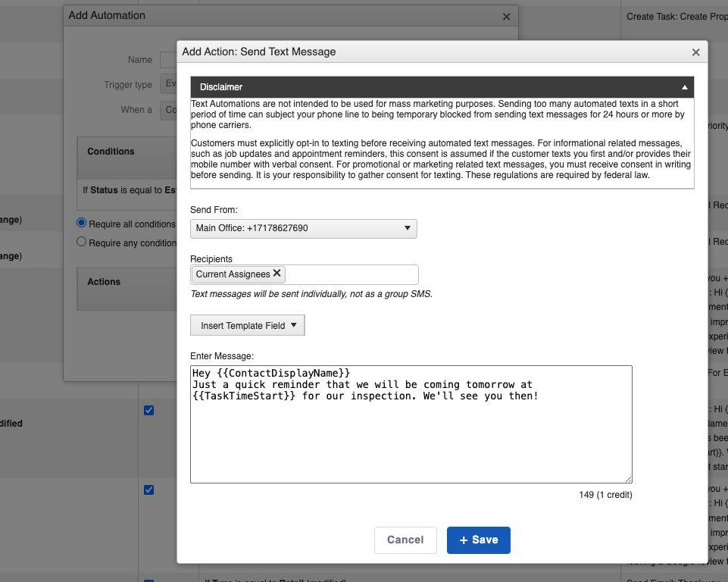Click the Disclaimer header bar
Image resolution: width=728 pixels, height=582 pixels.
442,87
